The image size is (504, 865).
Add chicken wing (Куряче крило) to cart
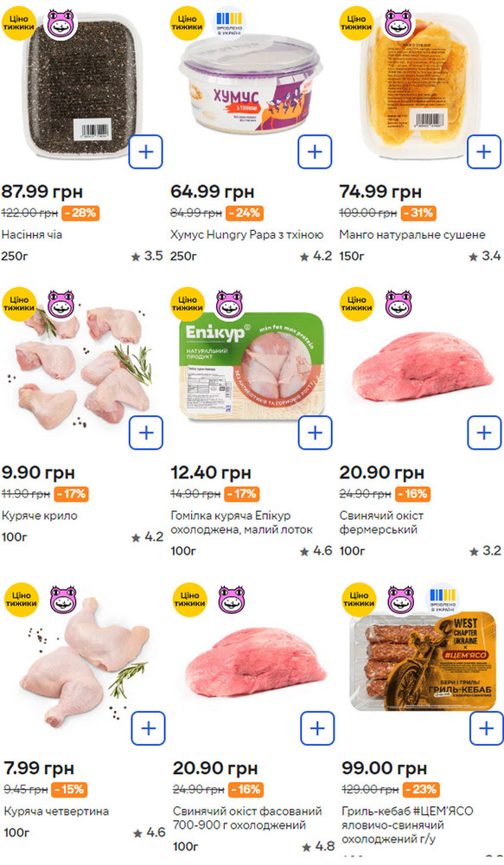pyautogui.click(x=146, y=432)
